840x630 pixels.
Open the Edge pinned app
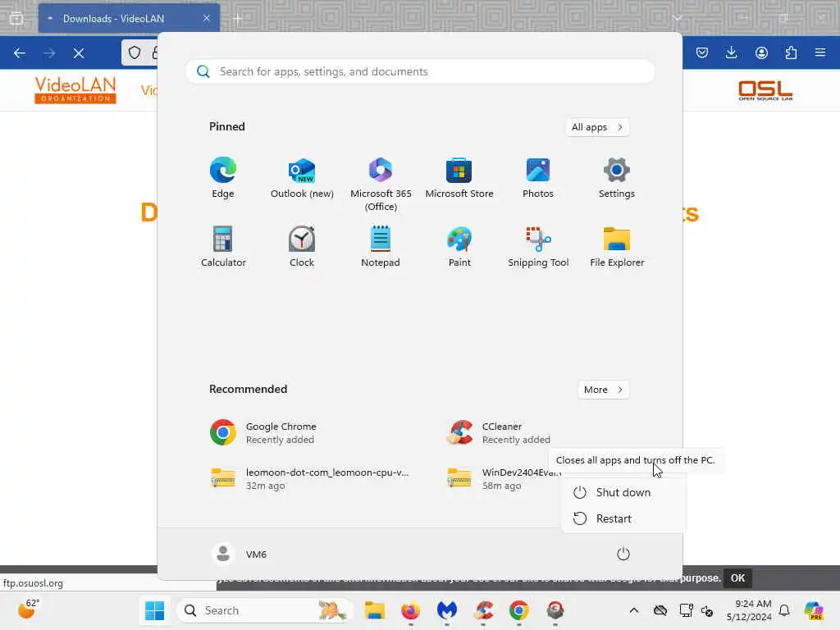[x=223, y=178]
